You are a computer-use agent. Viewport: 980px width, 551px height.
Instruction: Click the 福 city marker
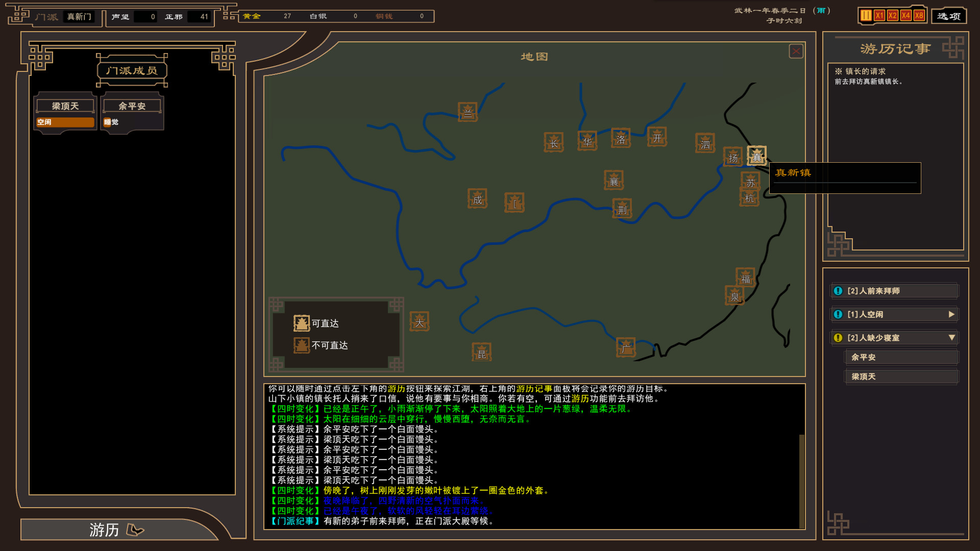[745, 278]
